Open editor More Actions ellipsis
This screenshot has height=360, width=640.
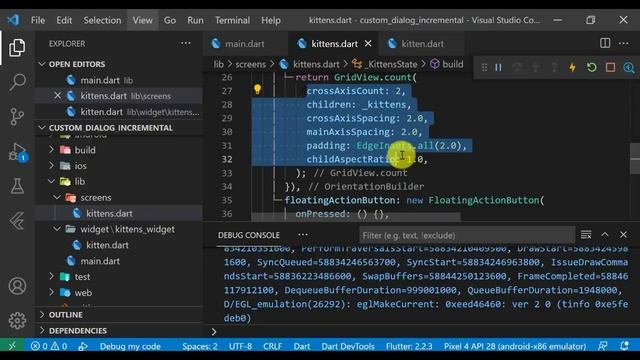pos(624,43)
